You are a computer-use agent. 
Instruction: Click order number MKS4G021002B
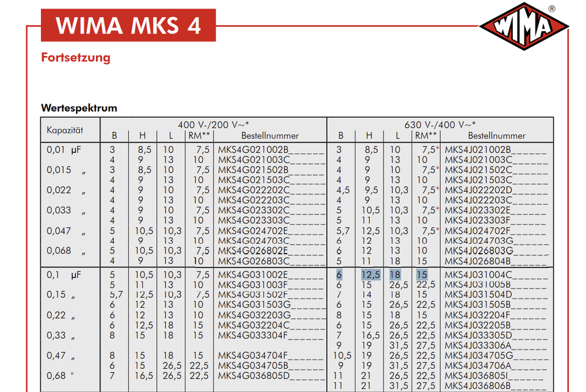point(253,149)
